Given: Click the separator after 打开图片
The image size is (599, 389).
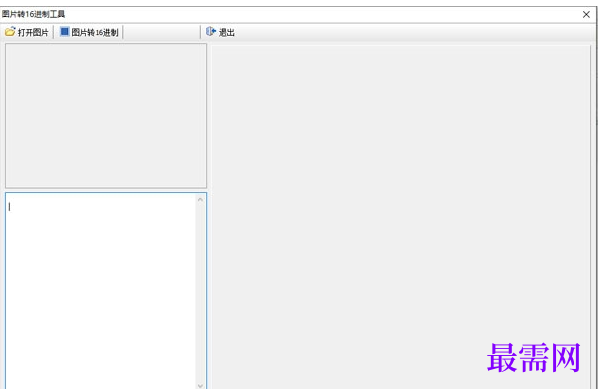Looking at the screenshot, I should coord(53,32).
